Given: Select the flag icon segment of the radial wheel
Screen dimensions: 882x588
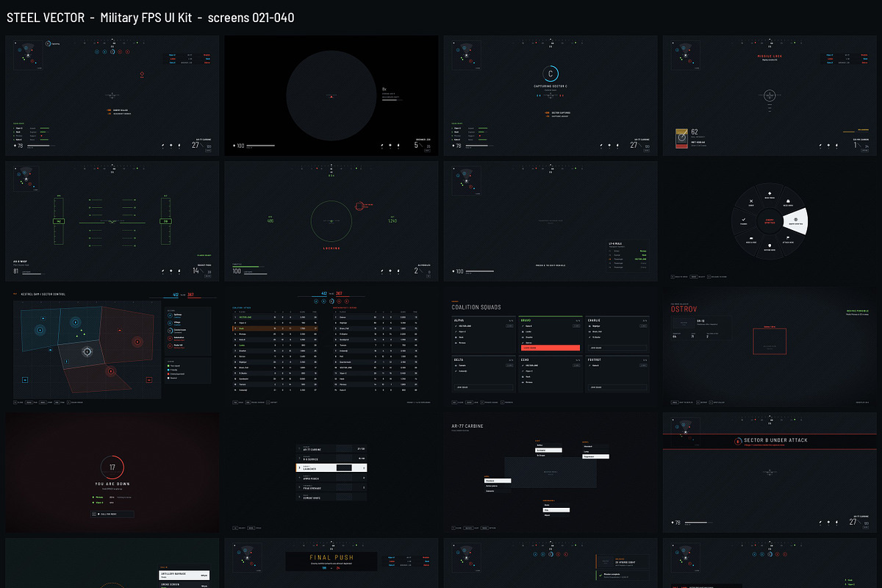Looking at the screenshot, I should 788,240.
